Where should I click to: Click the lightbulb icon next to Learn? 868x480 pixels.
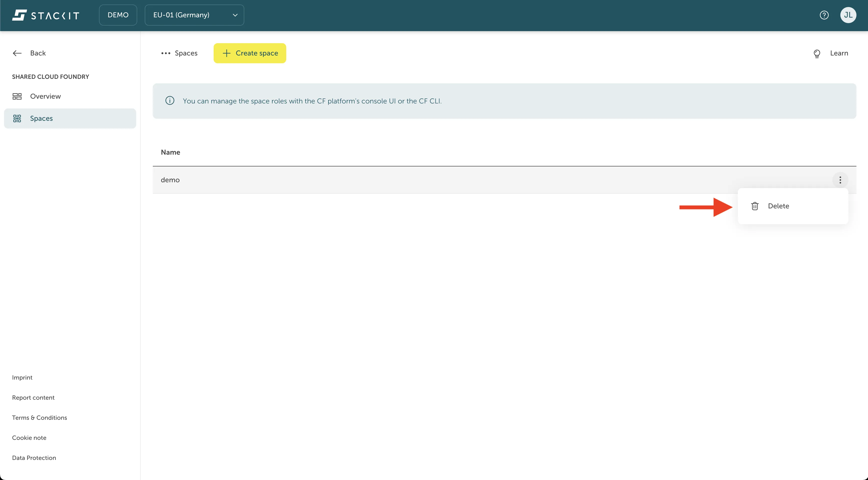click(x=817, y=53)
